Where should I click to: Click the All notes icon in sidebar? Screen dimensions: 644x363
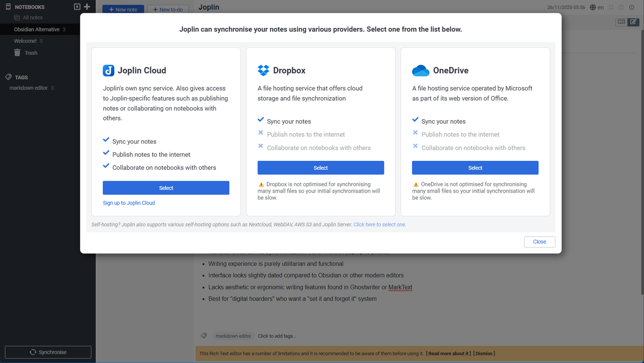(17, 18)
